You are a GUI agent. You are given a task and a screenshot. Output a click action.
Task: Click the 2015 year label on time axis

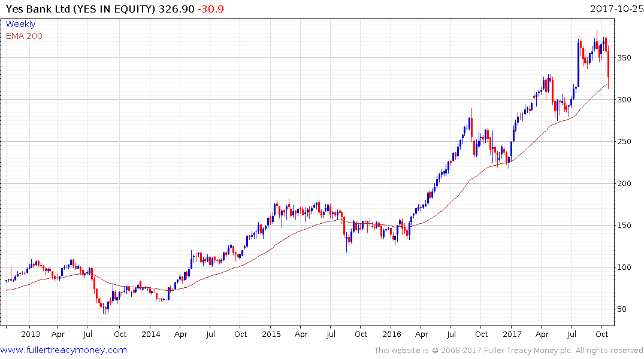coord(271,334)
